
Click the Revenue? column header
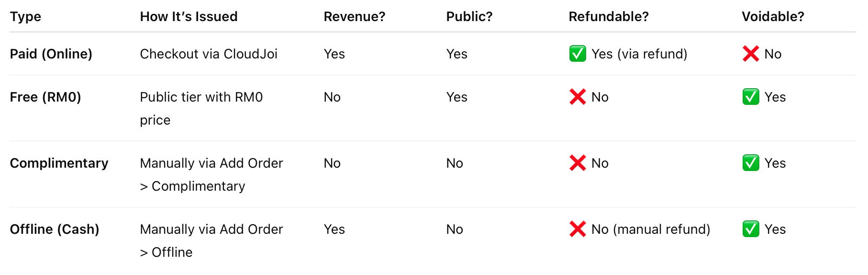pyautogui.click(x=354, y=17)
